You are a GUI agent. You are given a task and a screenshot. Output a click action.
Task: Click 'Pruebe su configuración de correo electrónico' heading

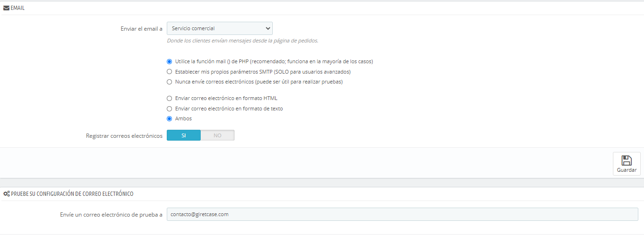(x=72, y=194)
